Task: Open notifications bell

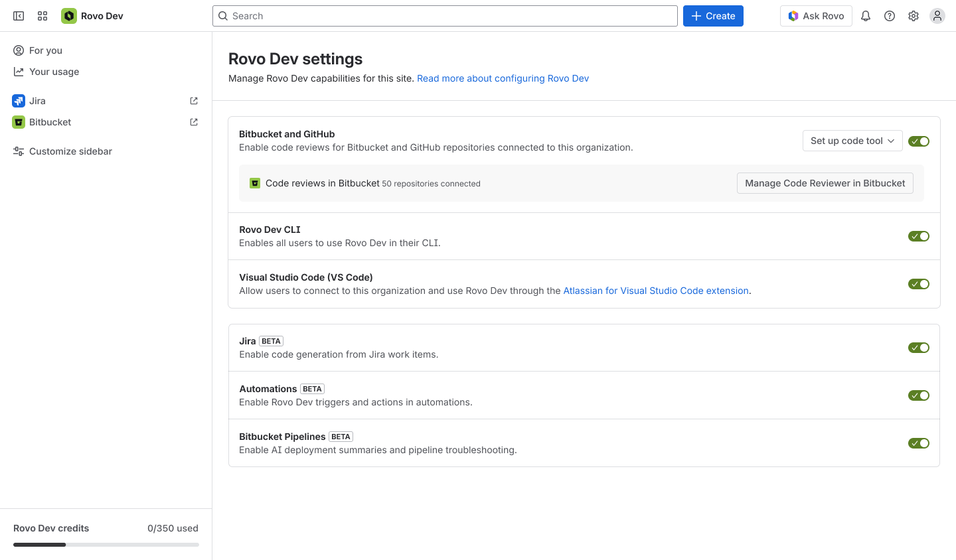Action: (x=865, y=15)
